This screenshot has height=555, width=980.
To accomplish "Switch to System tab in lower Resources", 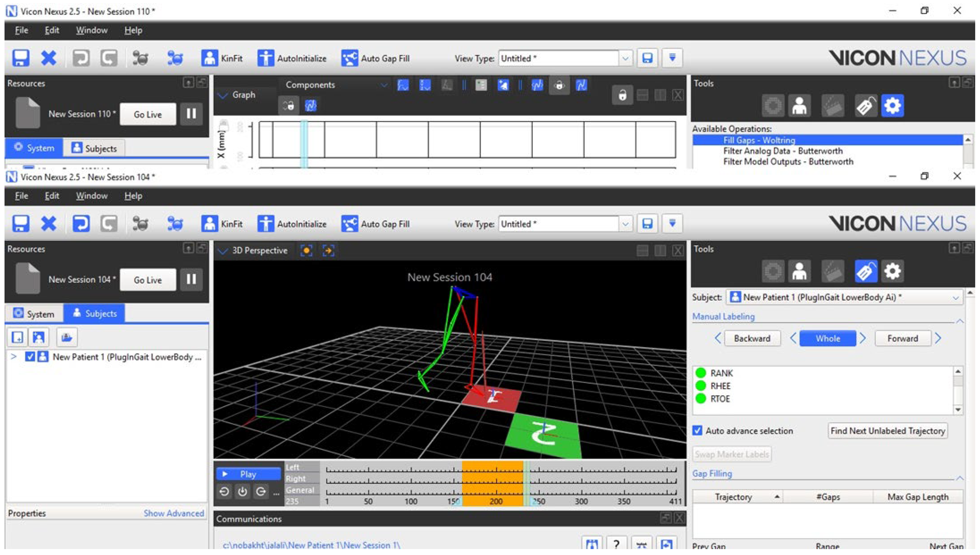I will click(x=34, y=314).
